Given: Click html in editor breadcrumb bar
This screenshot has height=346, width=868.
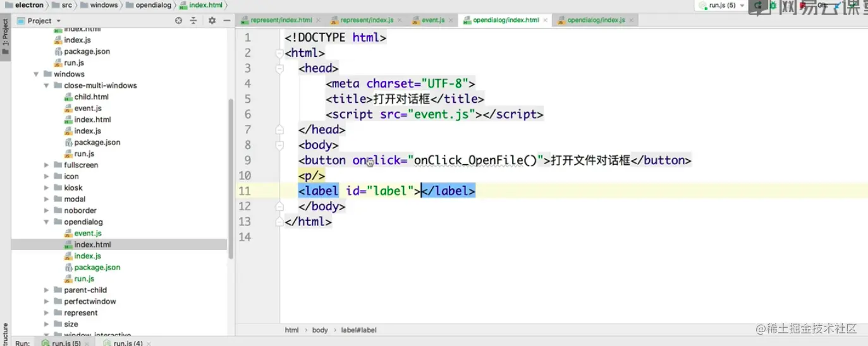Looking at the screenshot, I should coord(291,330).
